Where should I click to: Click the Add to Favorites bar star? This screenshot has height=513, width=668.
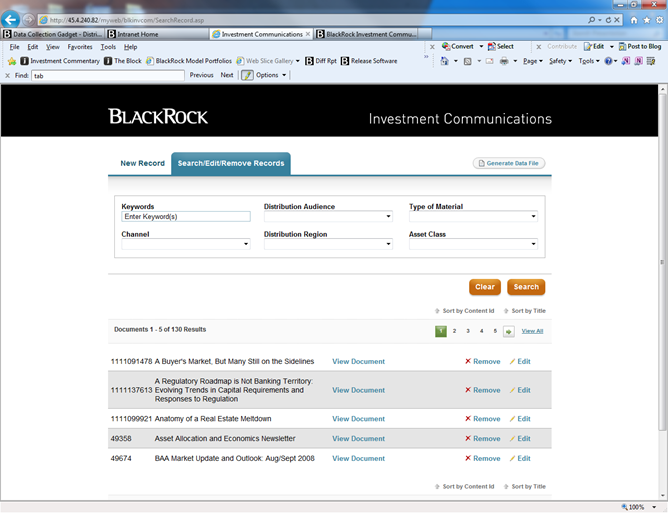click(x=12, y=61)
